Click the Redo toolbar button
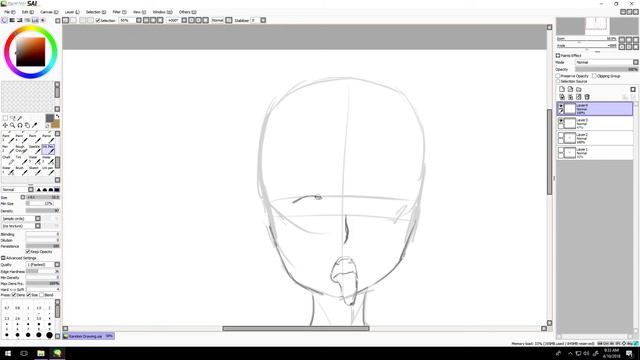The height and width of the screenshot is (360, 640). click(73, 20)
